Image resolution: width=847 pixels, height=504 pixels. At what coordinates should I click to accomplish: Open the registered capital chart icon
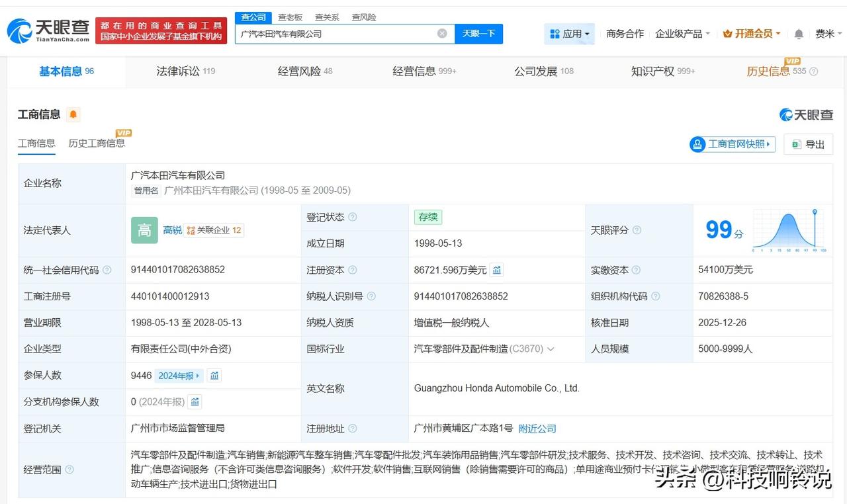[497, 270]
